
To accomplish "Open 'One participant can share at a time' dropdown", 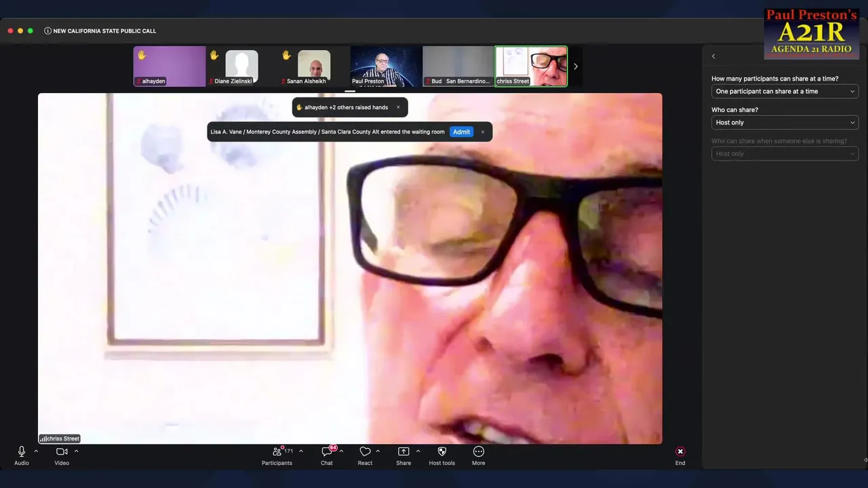I will pos(785,91).
